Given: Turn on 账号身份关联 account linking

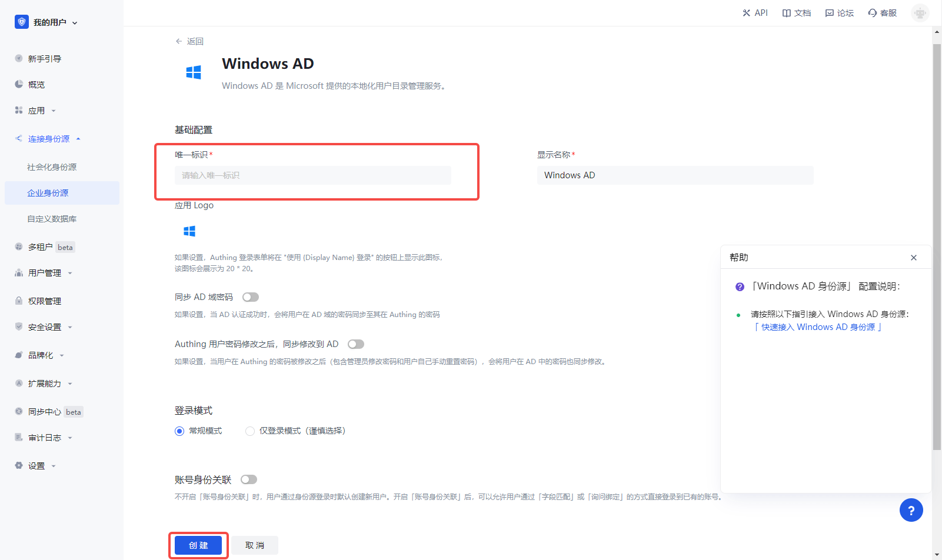Looking at the screenshot, I should [248, 479].
